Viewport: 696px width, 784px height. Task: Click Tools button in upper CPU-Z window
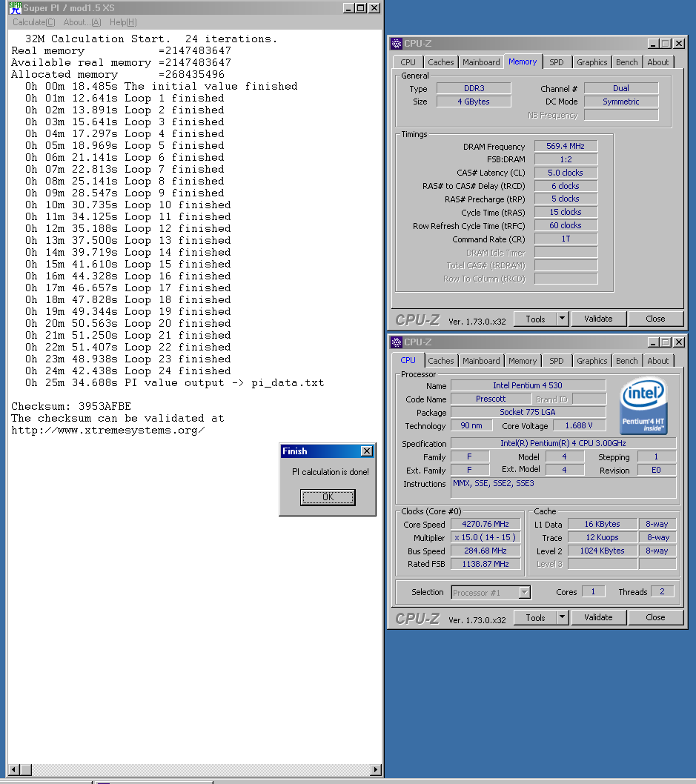535,319
